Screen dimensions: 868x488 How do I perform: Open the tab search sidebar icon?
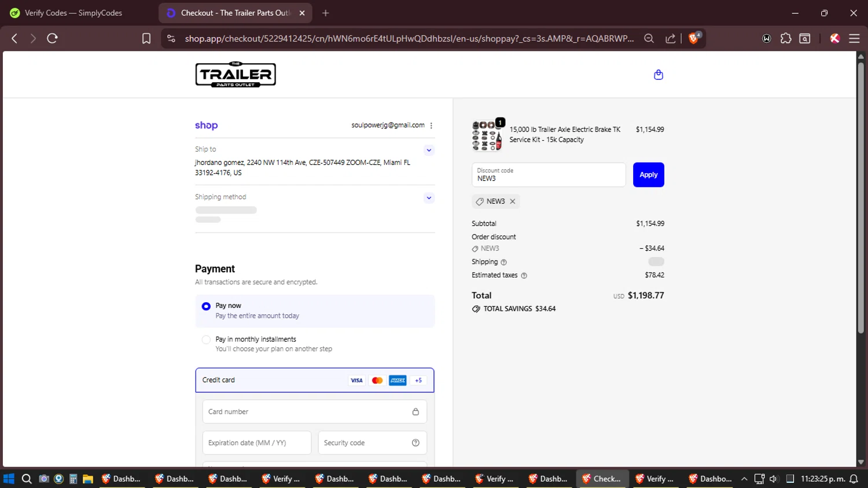(805, 38)
